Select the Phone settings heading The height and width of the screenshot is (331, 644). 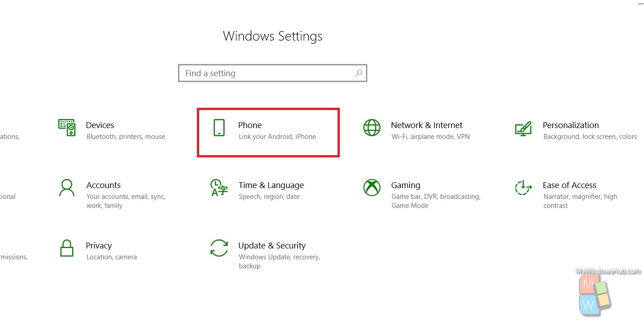tap(250, 125)
